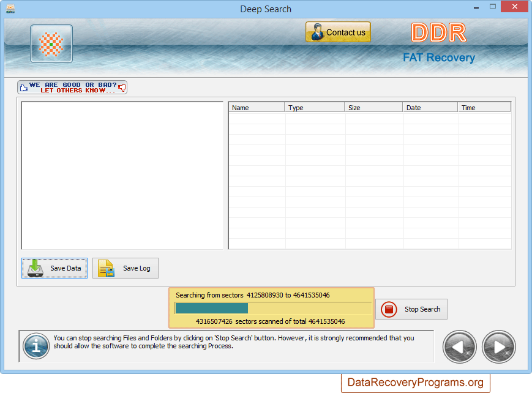
Task: Open the Contact us button
Action: [x=338, y=32]
